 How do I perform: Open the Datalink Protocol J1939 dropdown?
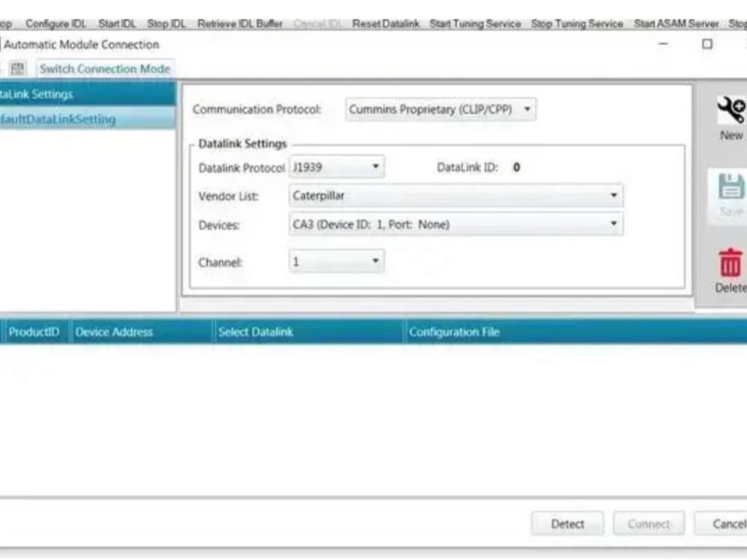[x=336, y=167]
